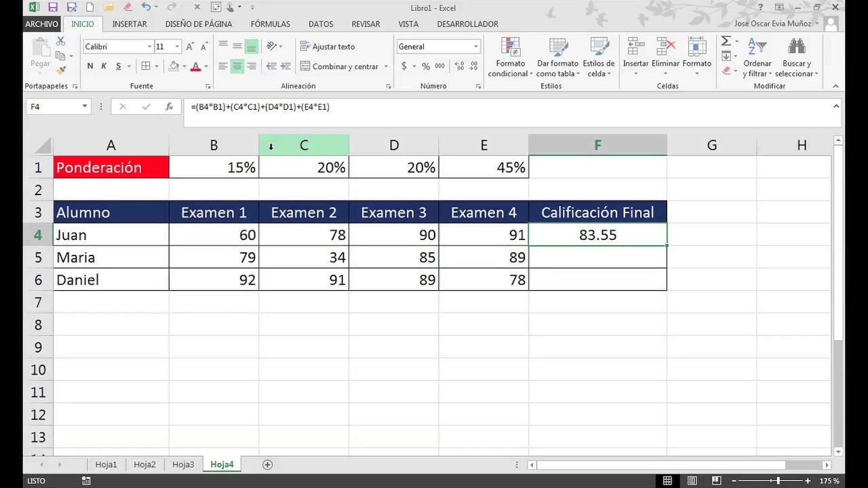Click the Clear eraser icon in Modificar
868x488 pixels.
(726, 70)
